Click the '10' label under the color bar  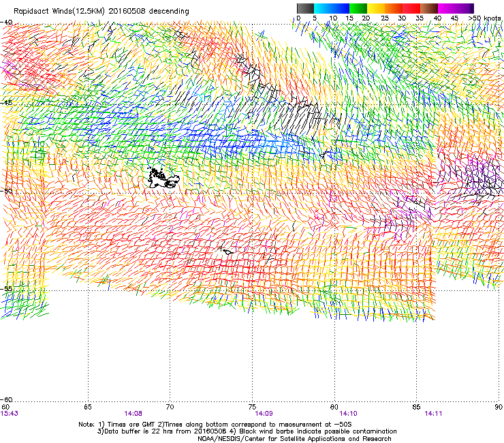pos(333,18)
